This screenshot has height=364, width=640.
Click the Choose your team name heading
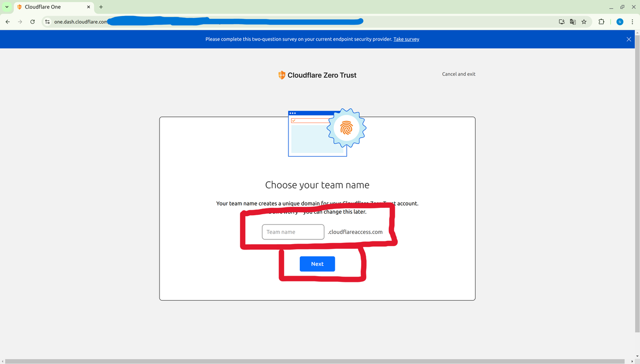[317, 185]
